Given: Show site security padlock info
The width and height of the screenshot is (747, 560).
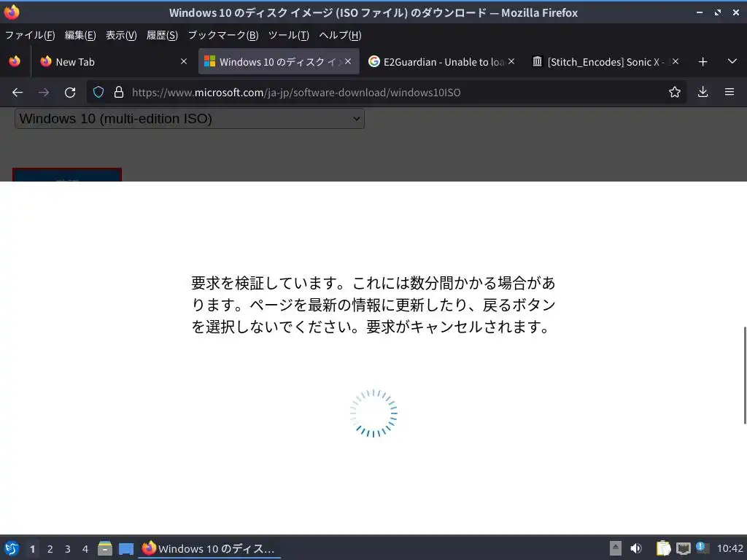Looking at the screenshot, I should click(119, 92).
